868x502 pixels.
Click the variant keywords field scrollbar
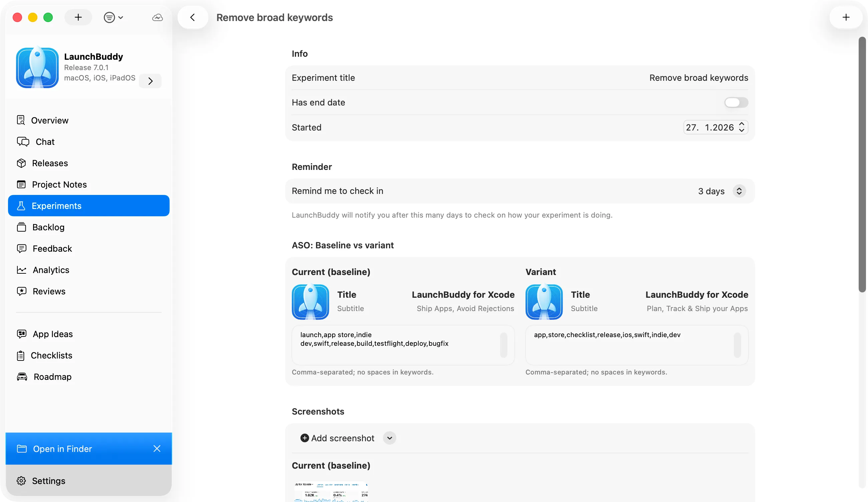click(737, 345)
